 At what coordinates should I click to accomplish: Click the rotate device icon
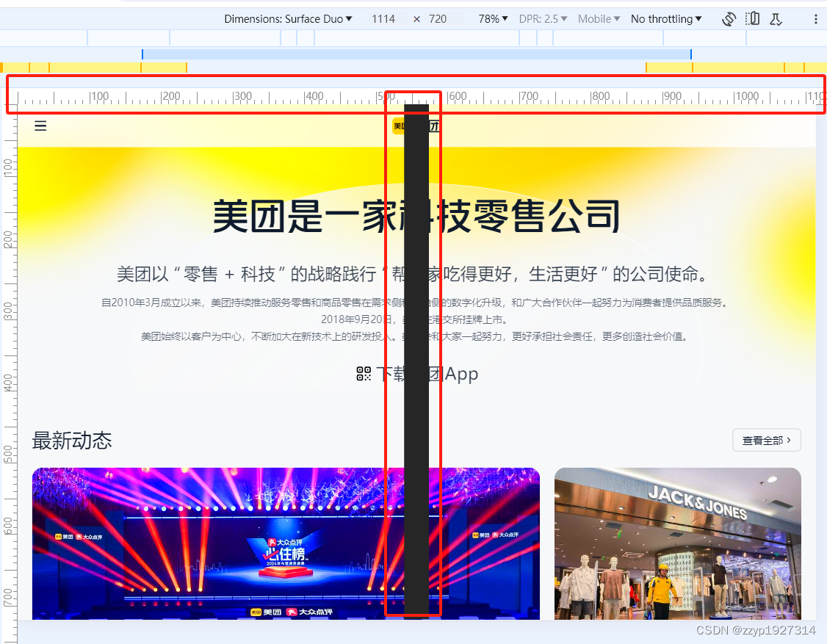coord(729,20)
